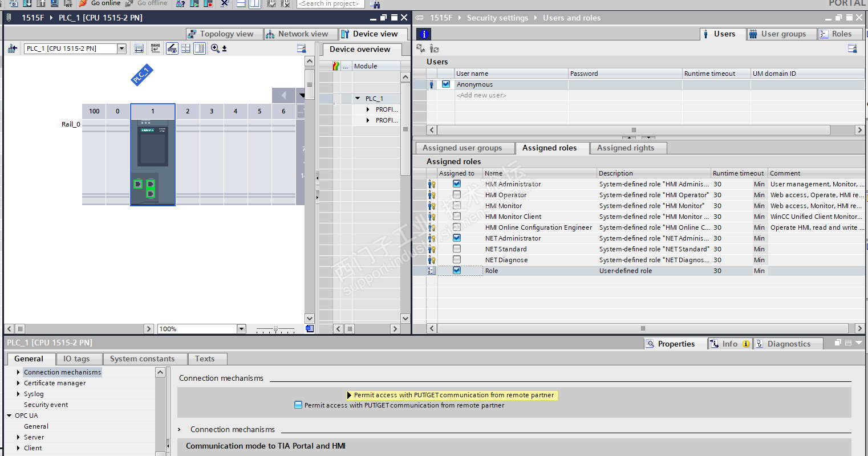Click the Show address labels icon

139,48
